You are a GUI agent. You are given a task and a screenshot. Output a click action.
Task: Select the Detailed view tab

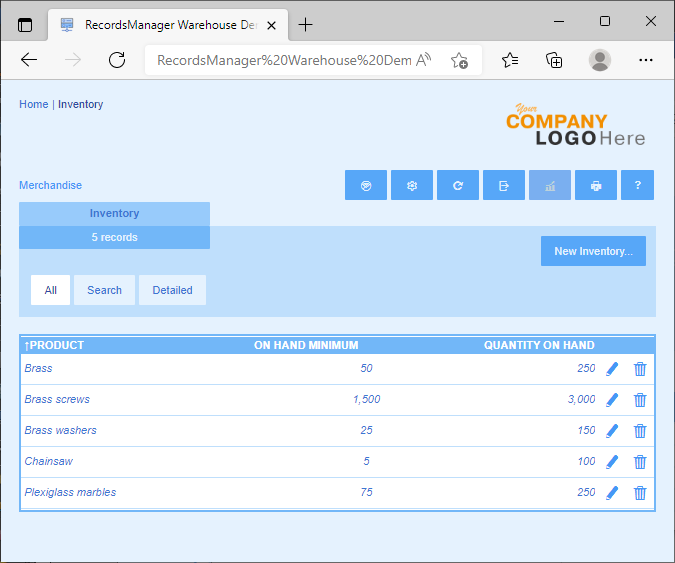pyautogui.click(x=172, y=290)
